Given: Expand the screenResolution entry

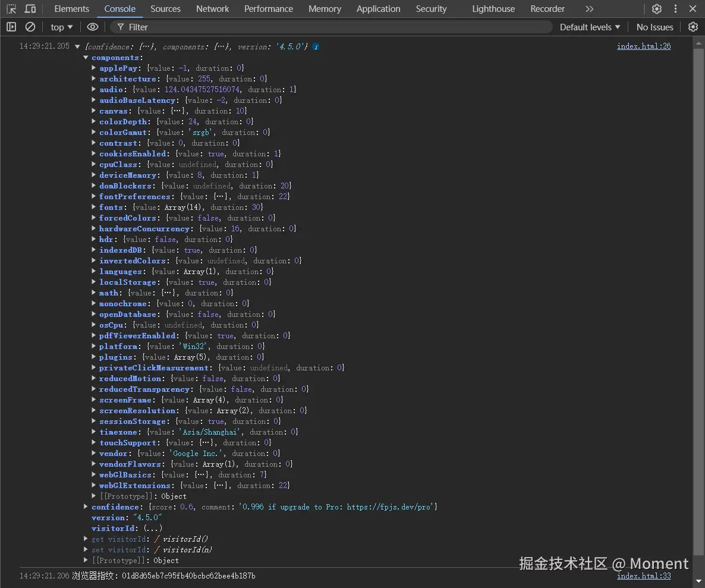Looking at the screenshot, I should point(93,410).
